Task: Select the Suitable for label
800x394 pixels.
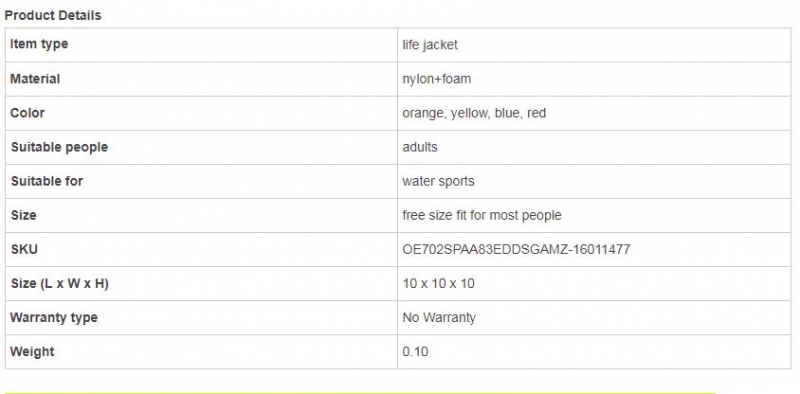Action: tap(47, 181)
